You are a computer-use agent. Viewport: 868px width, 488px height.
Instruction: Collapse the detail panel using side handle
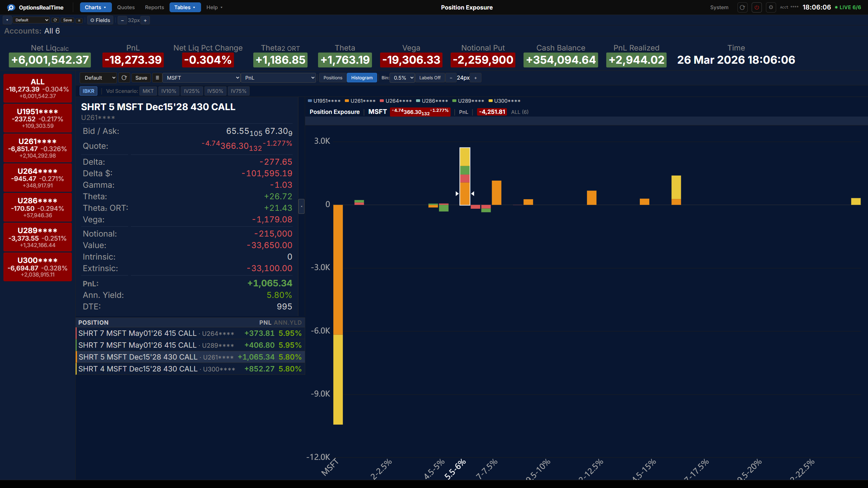301,206
